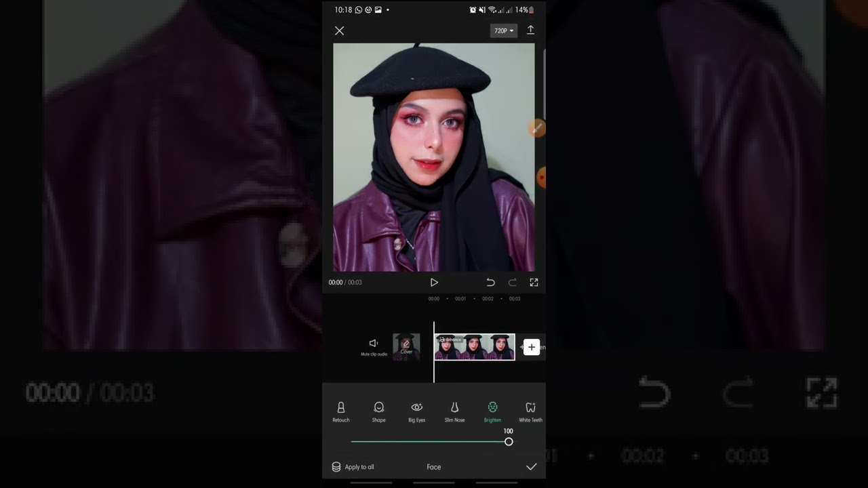Tap Apply to all
Viewport: 868px width, 488px height.
coord(353,467)
